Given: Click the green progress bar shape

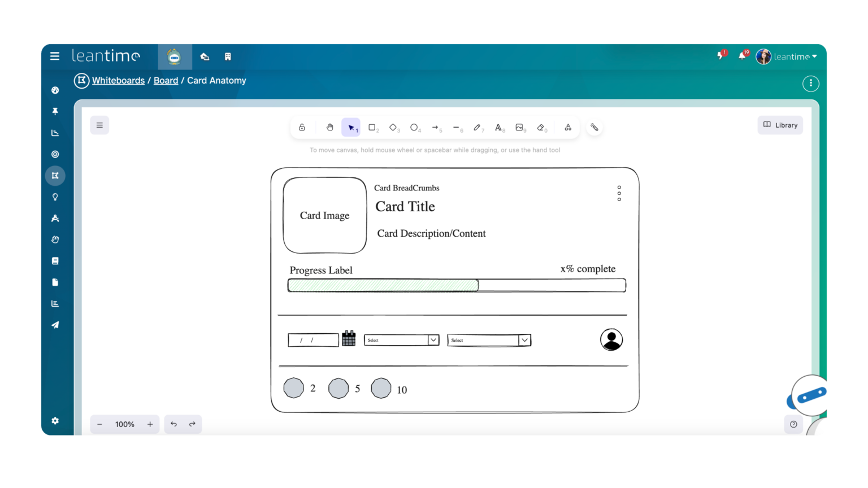Looking at the screenshot, I should pos(383,285).
